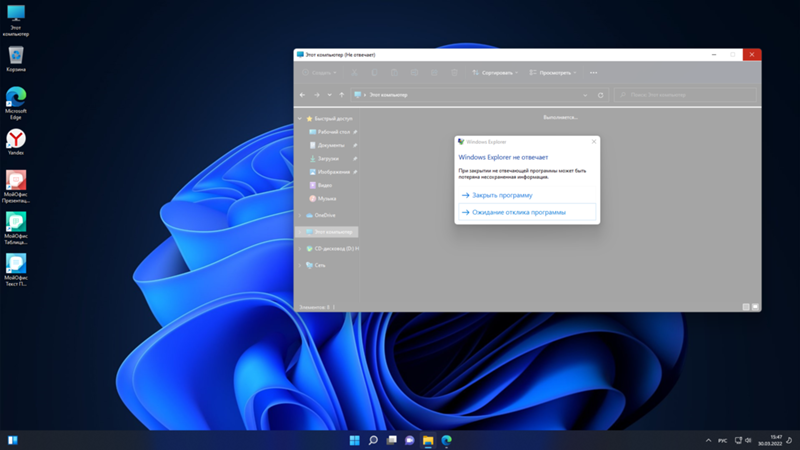The image size is (800, 450).
Task: Click the Back navigation arrow
Action: point(303,95)
